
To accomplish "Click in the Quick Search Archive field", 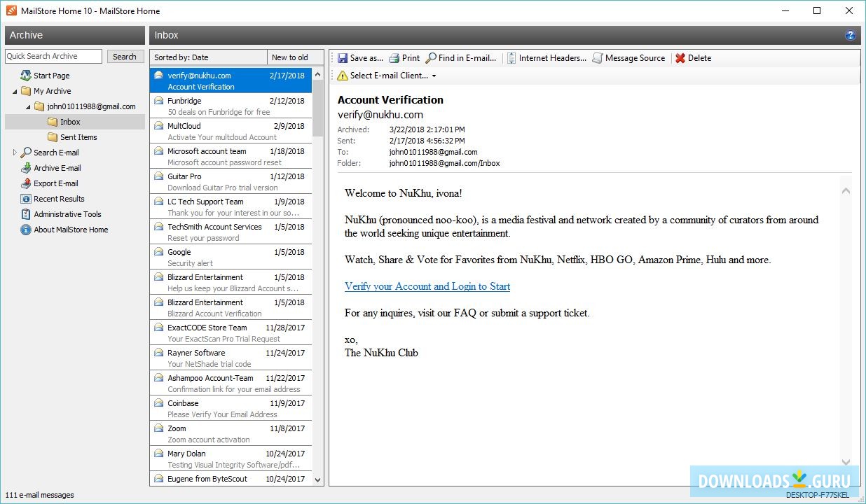I will click(x=53, y=56).
